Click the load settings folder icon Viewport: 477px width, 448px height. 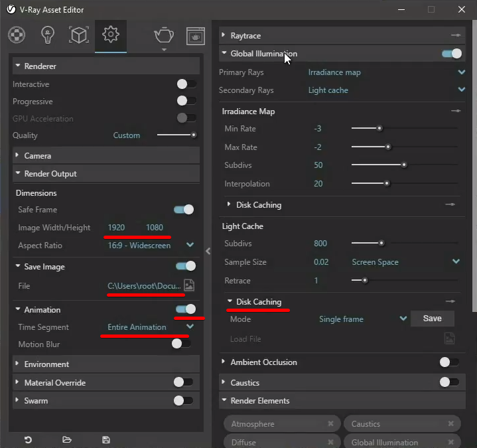[x=67, y=439]
